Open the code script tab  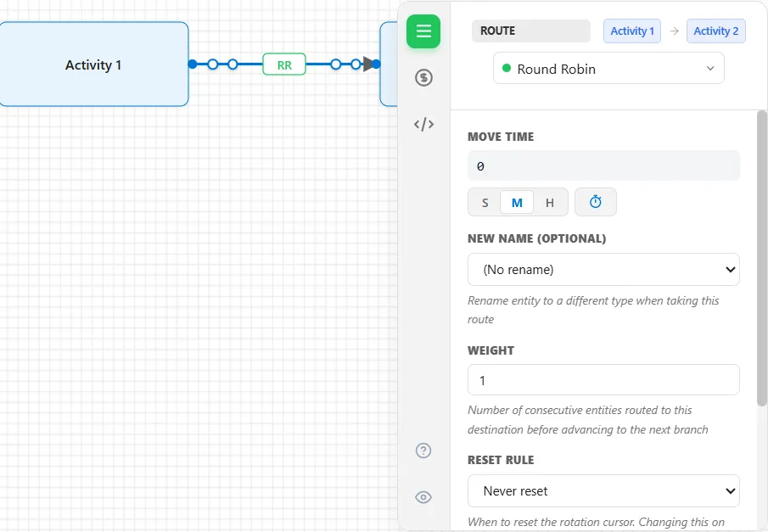click(x=423, y=125)
